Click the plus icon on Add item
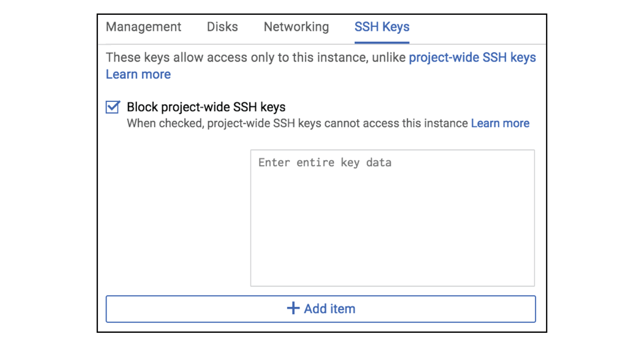The height and width of the screenshot is (349, 644). (293, 308)
